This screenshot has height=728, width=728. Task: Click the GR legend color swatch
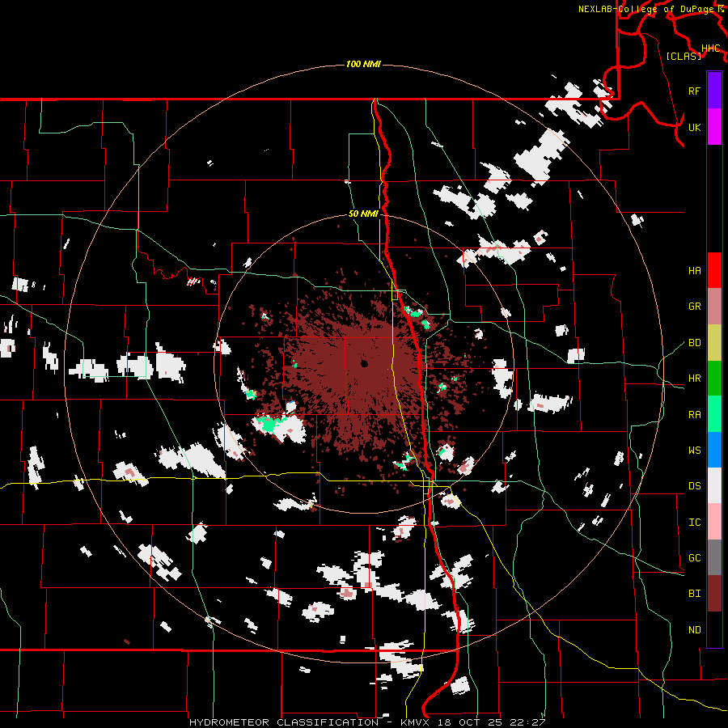(x=714, y=307)
